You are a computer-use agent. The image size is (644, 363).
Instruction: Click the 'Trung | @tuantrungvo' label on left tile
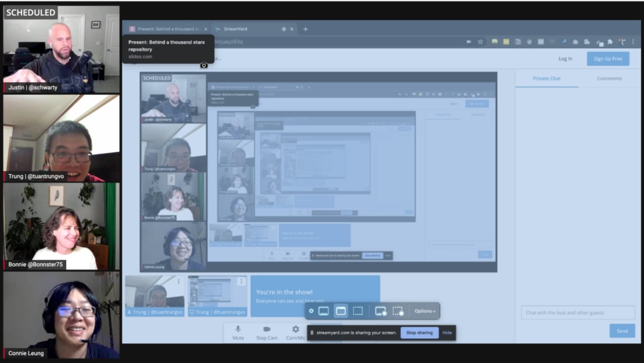36,177
